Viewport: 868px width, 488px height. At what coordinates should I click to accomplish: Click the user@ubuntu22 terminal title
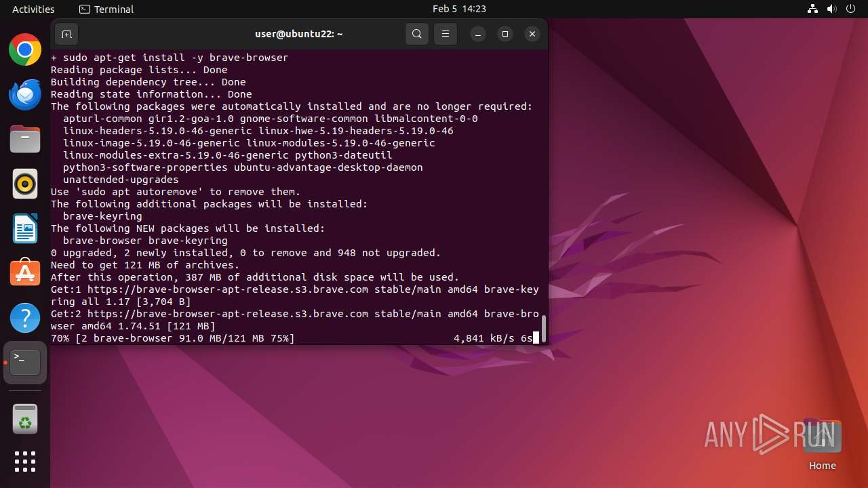click(299, 34)
